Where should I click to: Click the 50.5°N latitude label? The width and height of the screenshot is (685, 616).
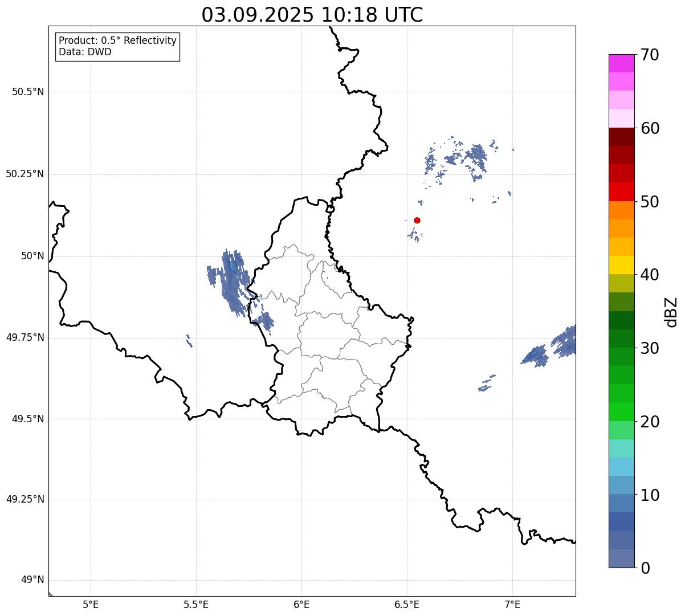(x=28, y=92)
